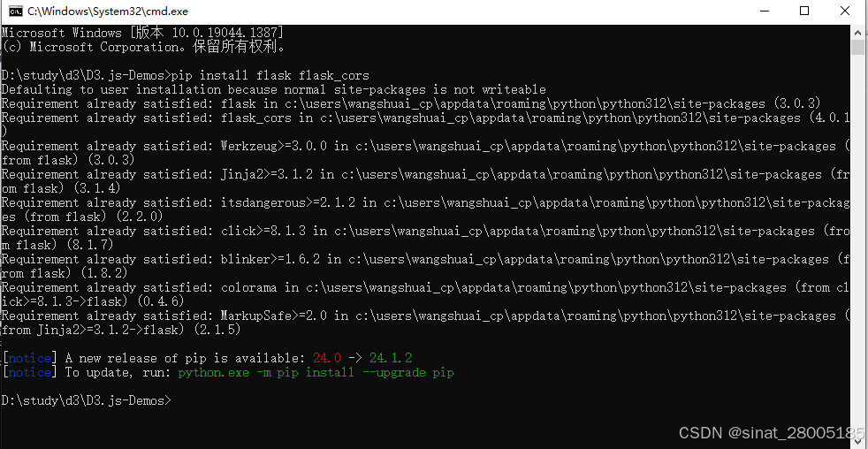Click the itsdangerous>=2.1.2 requirement text

click(x=288, y=202)
